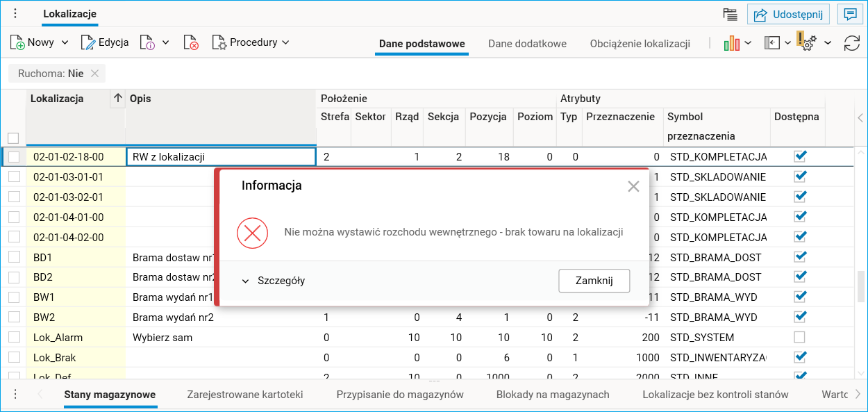The height and width of the screenshot is (412, 868).
Task: Open the Procedury dropdown menu
Action: [251, 43]
